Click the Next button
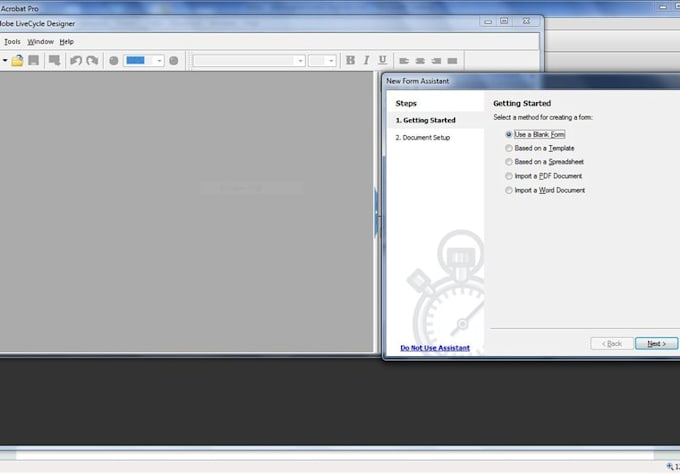Screen dimensions: 680x474 tap(656, 343)
